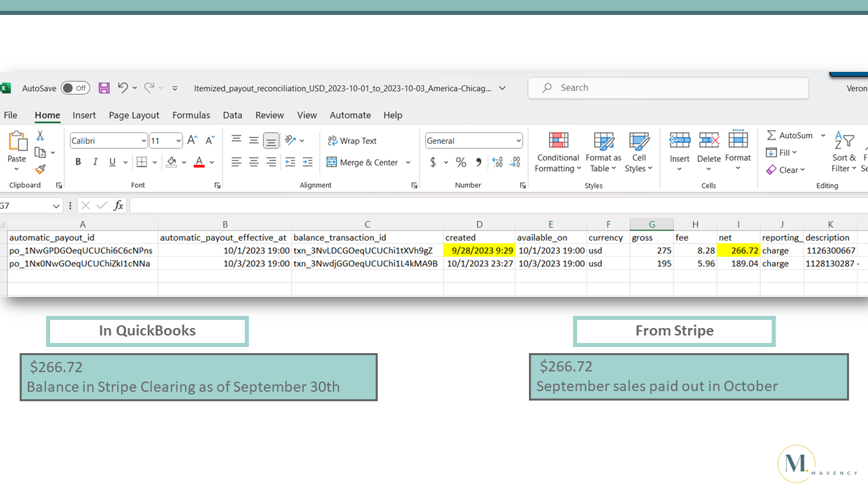Open Customize Quick Access Toolbar arrow

[175, 88]
